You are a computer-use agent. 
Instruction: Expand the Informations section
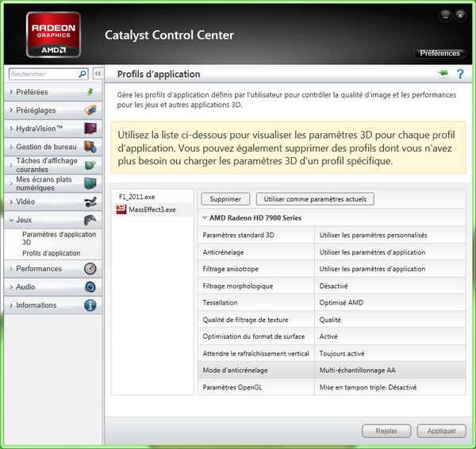coord(11,305)
